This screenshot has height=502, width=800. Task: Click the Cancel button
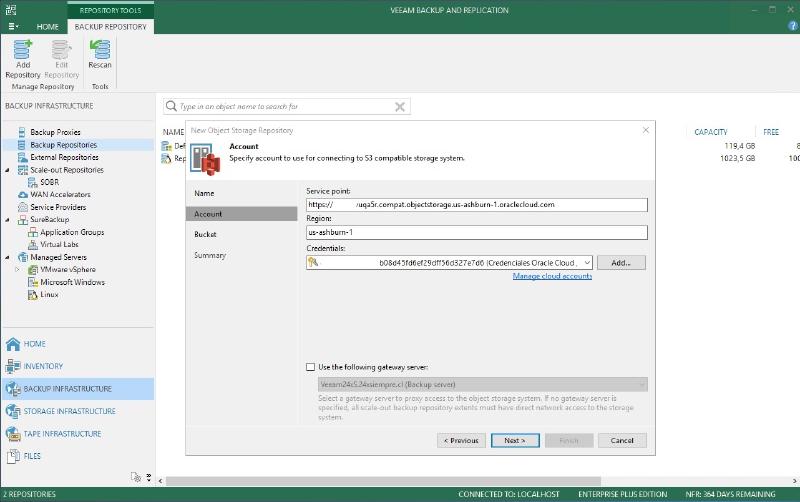coord(622,440)
